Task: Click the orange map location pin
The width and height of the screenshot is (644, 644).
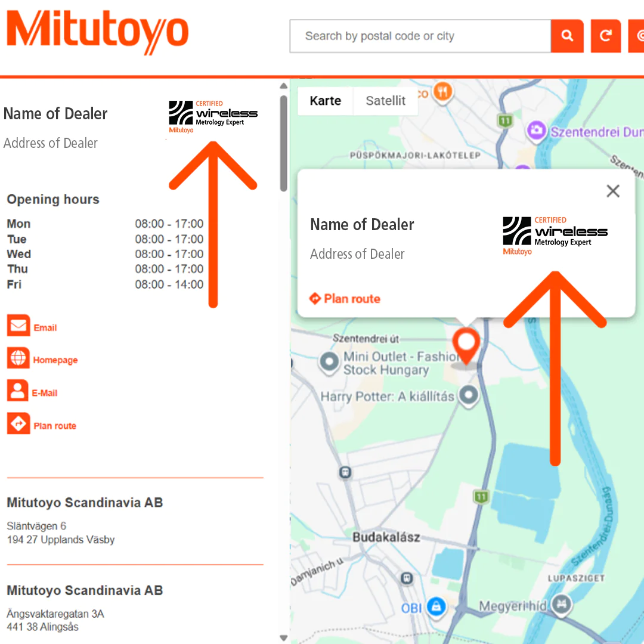Action: coord(465,345)
